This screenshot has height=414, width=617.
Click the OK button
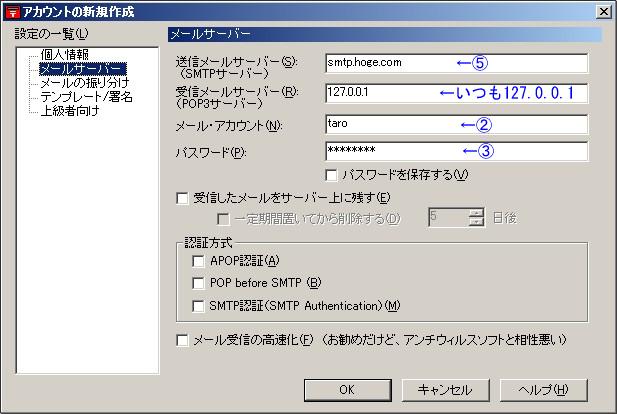348,390
